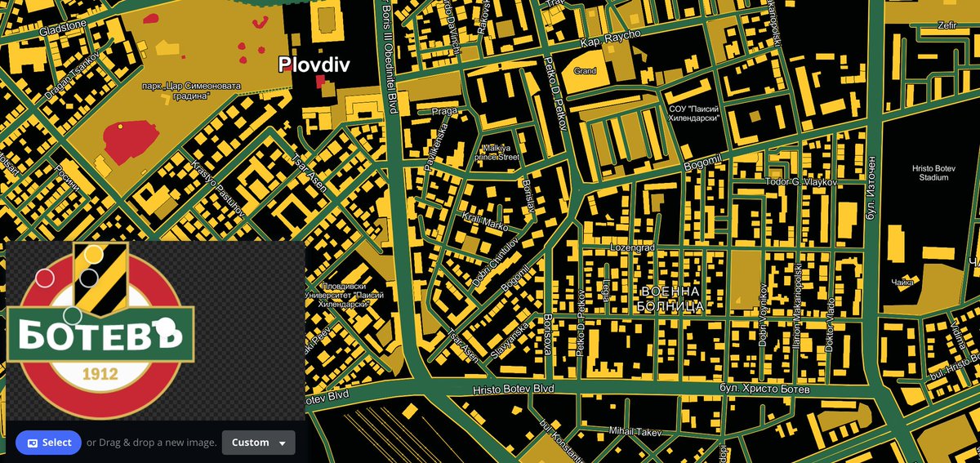Click the Krastyo Pastuhov street label
This screenshot has width=980, height=463.
point(218,189)
